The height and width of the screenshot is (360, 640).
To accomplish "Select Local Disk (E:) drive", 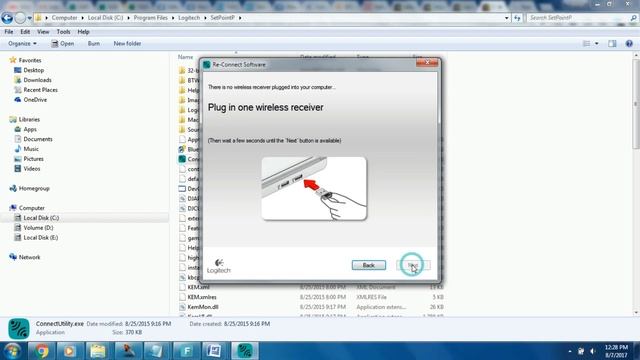I will tap(40, 238).
